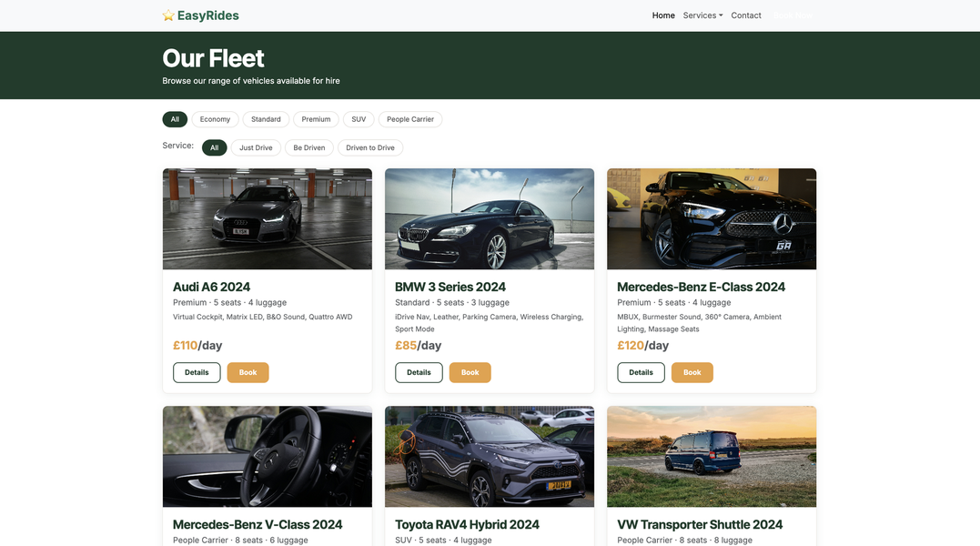
Task: Click the Book Now navbar button
Action: (x=793, y=15)
